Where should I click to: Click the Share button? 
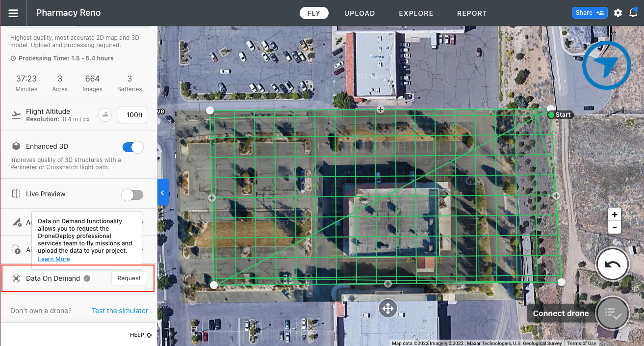click(x=590, y=13)
